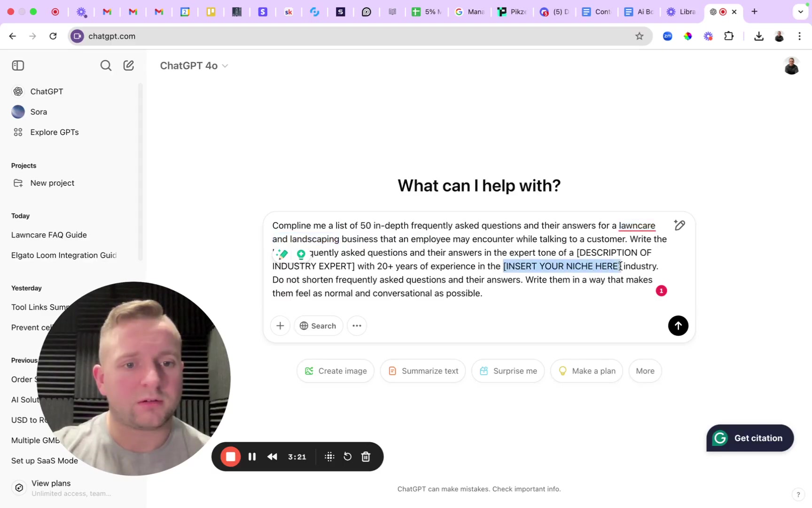Click the recorder drag grip icon
812x508 pixels.
coord(329,457)
